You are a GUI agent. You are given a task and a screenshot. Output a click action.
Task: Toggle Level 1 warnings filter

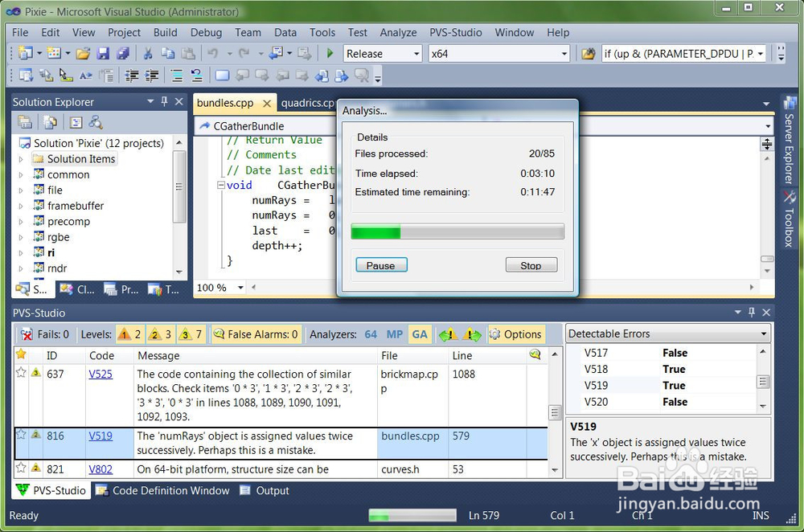tap(129, 334)
